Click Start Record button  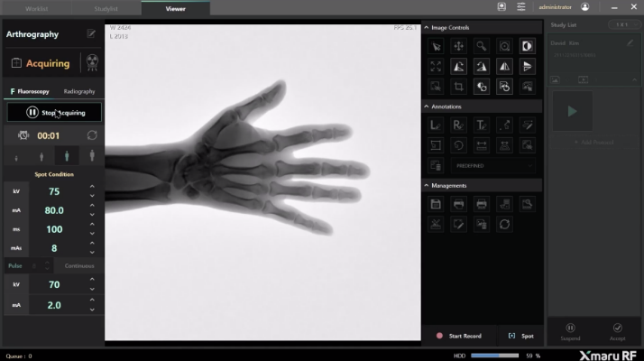pos(460,336)
